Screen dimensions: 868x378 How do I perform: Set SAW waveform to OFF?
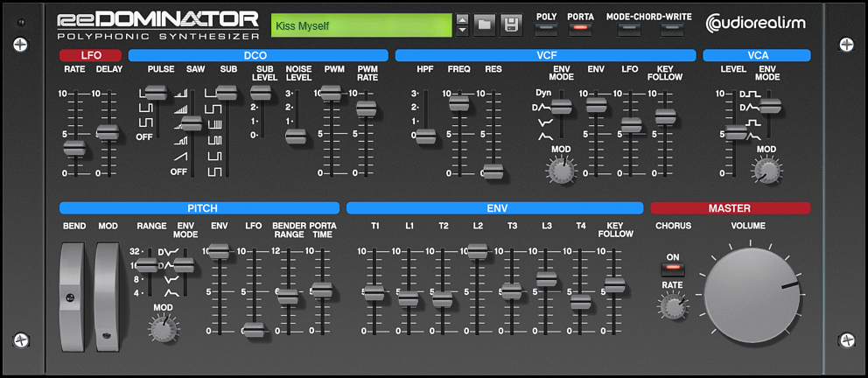point(178,172)
